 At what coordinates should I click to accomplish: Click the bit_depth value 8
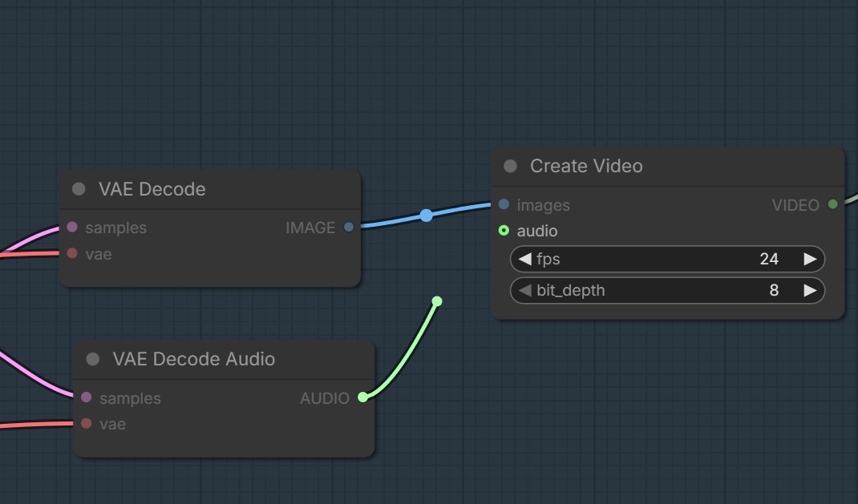click(x=774, y=290)
